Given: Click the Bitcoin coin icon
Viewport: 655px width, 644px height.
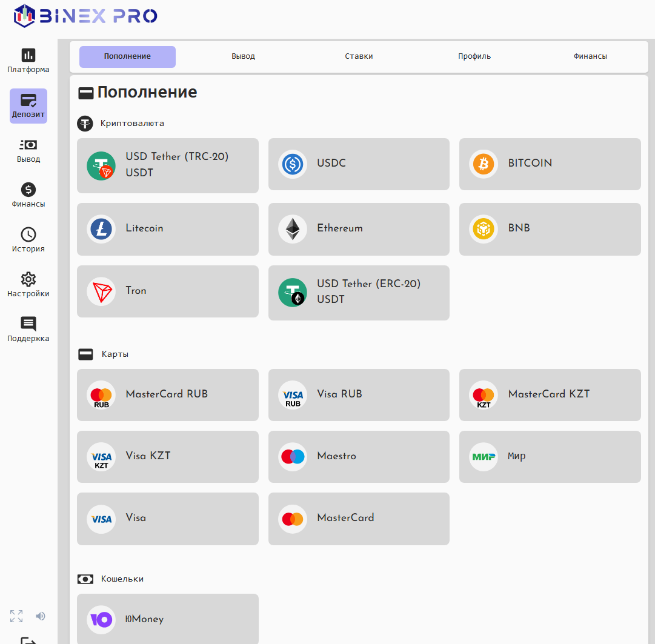Looking at the screenshot, I should pyautogui.click(x=484, y=164).
